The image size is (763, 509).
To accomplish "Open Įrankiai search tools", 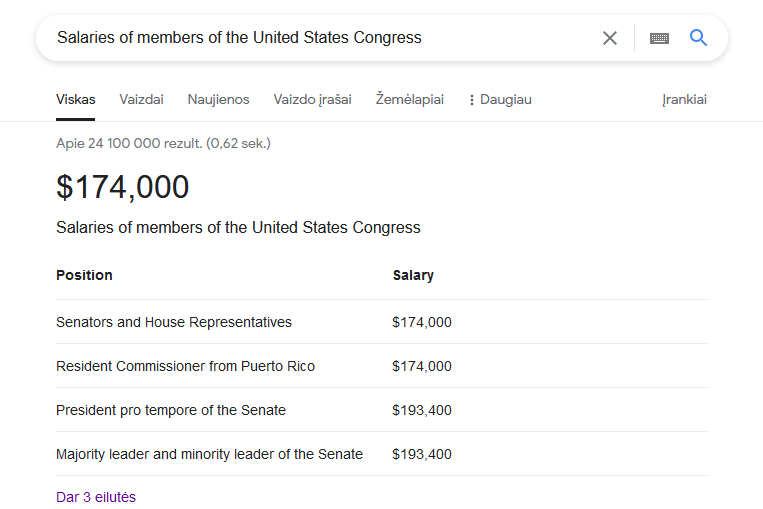I will [x=684, y=100].
